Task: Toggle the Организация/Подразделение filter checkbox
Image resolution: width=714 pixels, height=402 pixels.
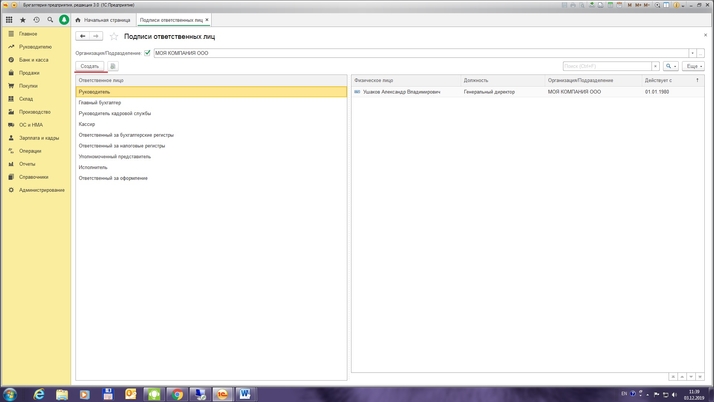Action: 147,53
